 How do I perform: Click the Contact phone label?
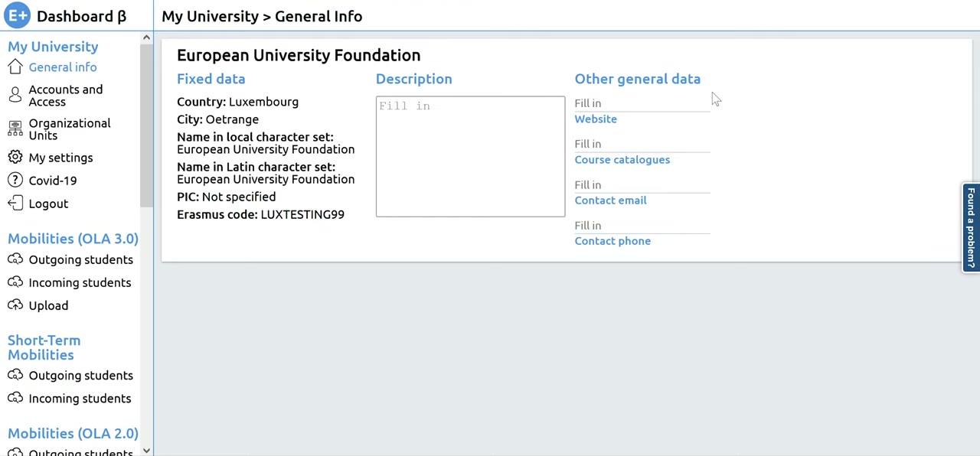click(612, 241)
